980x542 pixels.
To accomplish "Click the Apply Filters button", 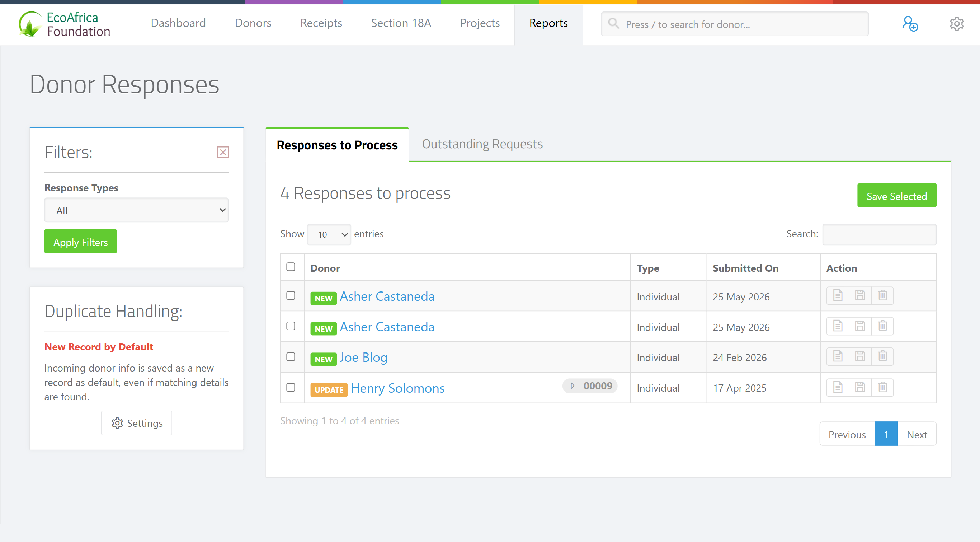I will click(81, 241).
